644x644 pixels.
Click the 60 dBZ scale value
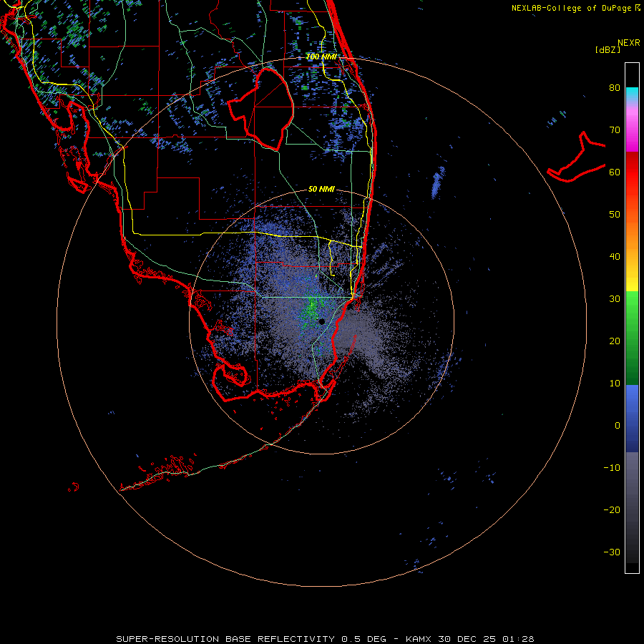(x=615, y=172)
